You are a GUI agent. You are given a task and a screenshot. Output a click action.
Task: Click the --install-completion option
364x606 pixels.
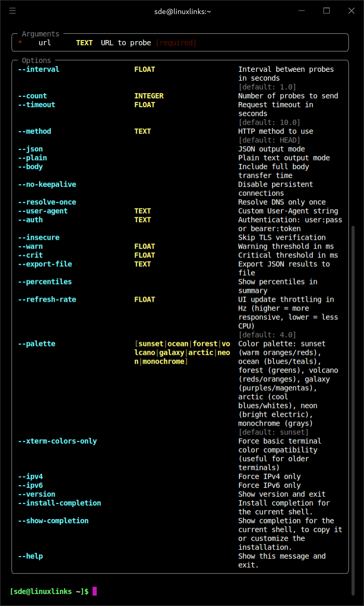point(59,503)
